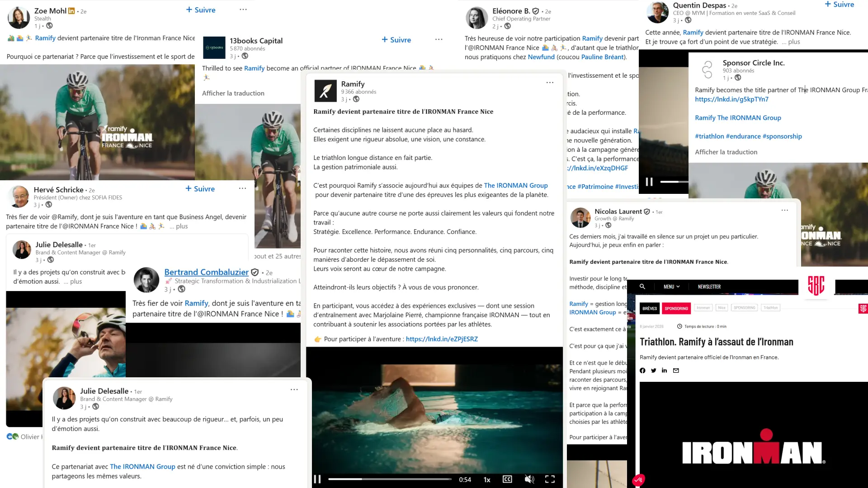Enter fullscreen mode on the swim video player
This screenshot has width=868, height=488.
pos(550,479)
